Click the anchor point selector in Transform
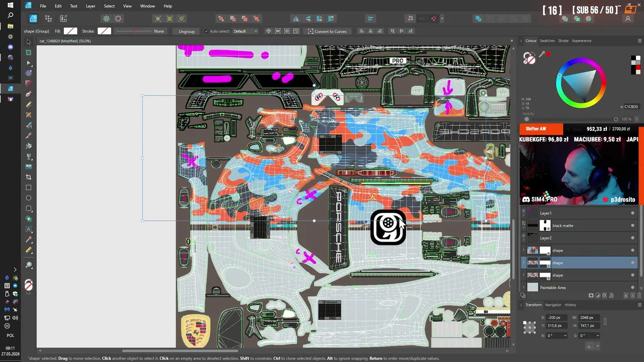 [x=529, y=327]
